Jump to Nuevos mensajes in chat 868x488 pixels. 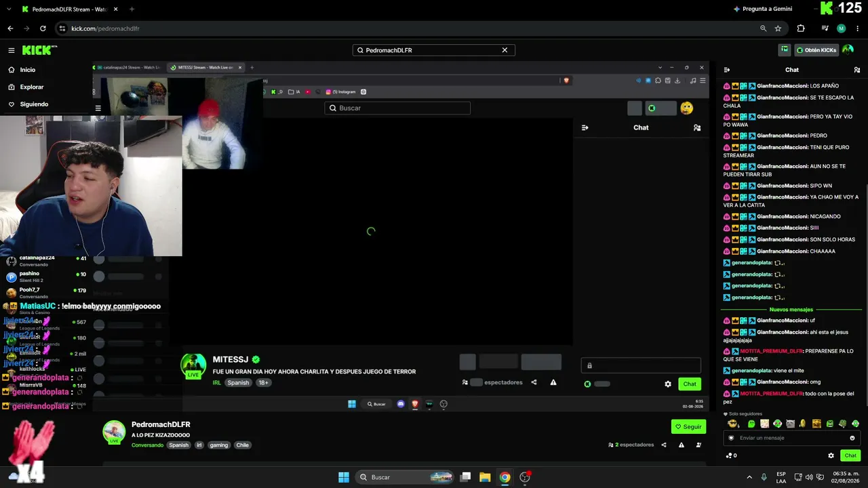click(x=791, y=310)
